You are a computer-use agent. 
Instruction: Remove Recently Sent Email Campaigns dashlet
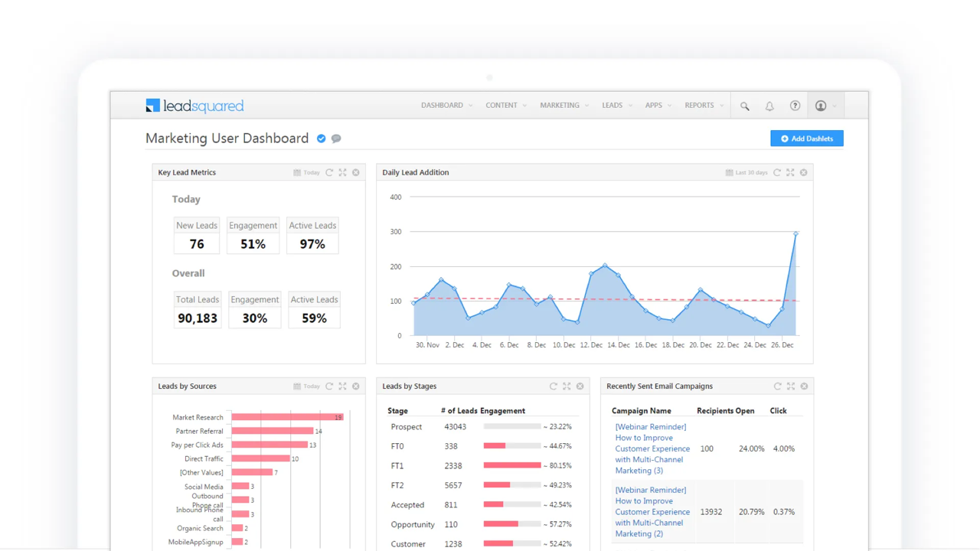coord(804,386)
